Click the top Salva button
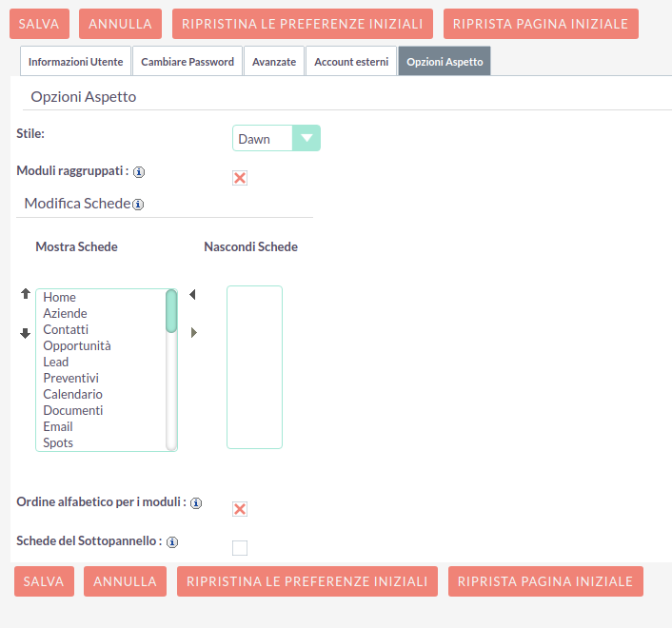 (x=39, y=24)
